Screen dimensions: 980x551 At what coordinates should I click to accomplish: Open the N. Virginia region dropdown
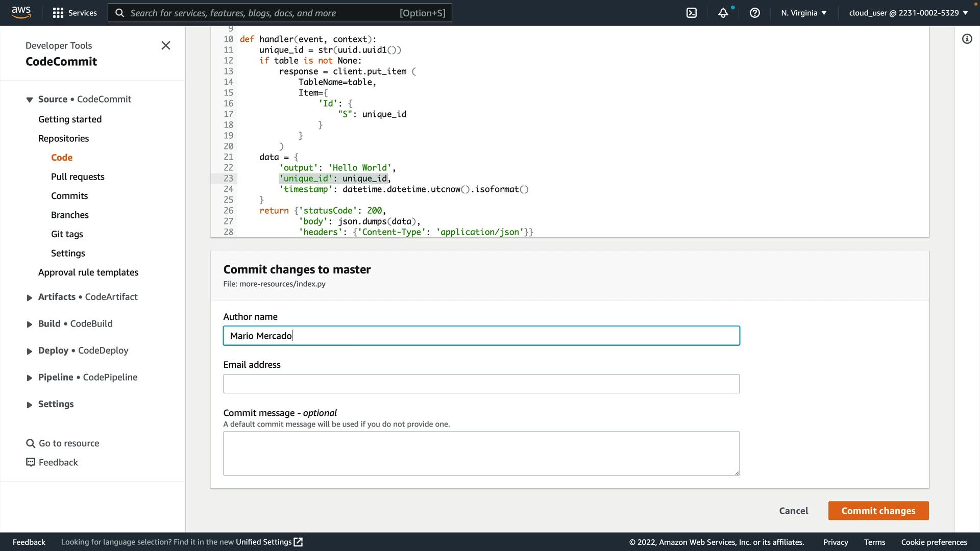[x=803, y=13]
